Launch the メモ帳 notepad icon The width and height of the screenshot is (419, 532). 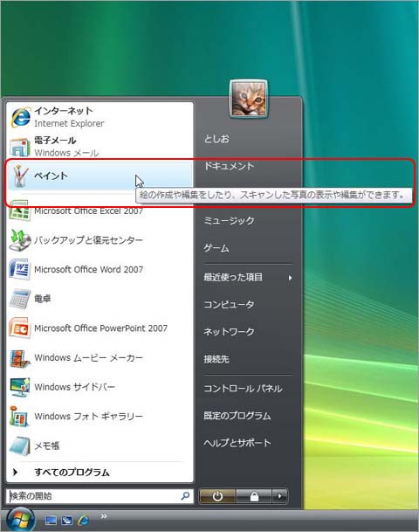click(20, 446)
